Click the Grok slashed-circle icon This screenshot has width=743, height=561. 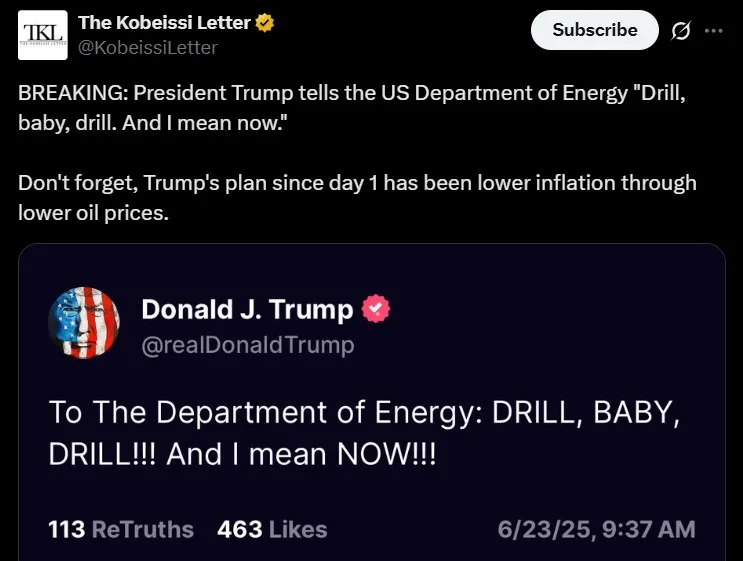[x=680, y=31]
